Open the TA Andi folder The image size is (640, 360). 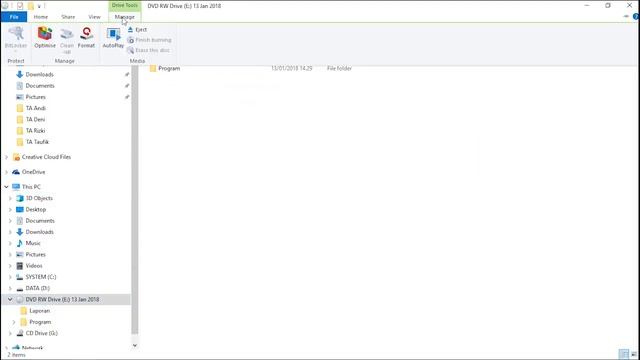(x=36, y=108)
